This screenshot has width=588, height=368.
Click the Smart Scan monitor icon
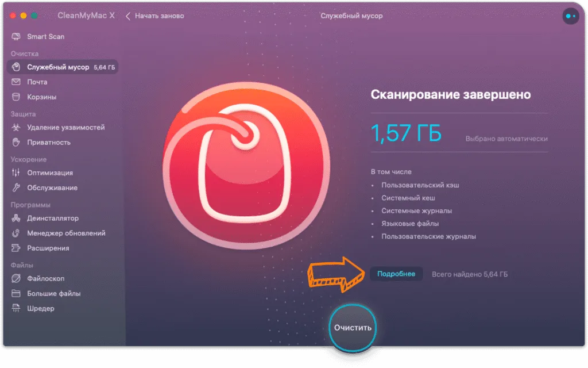click(16, 36)
